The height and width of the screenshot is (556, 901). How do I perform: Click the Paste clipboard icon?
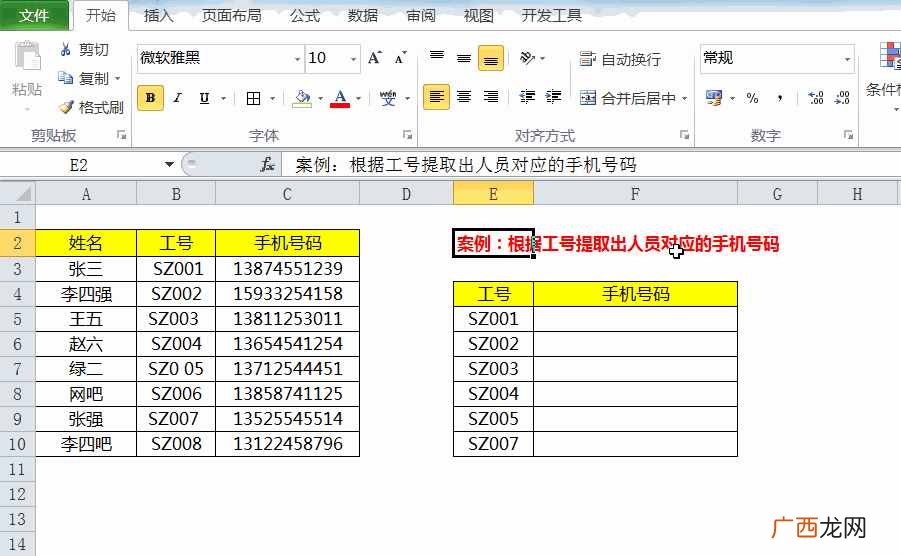pos(27,57)
